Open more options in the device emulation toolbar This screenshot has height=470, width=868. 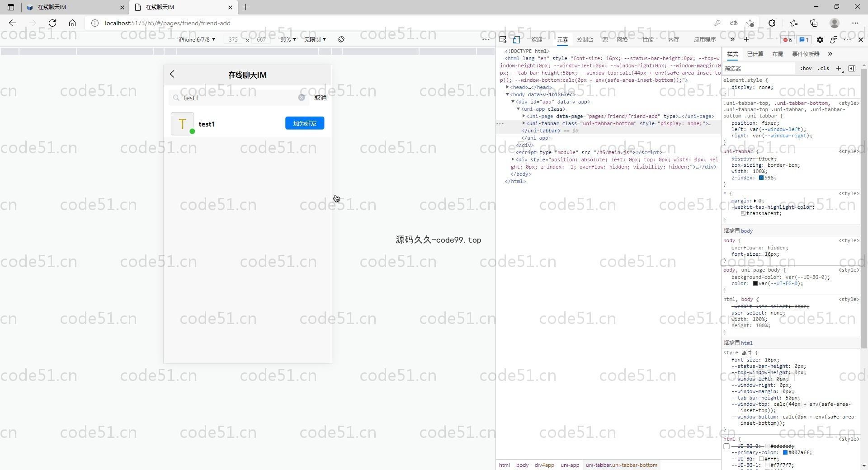[486, 39]
